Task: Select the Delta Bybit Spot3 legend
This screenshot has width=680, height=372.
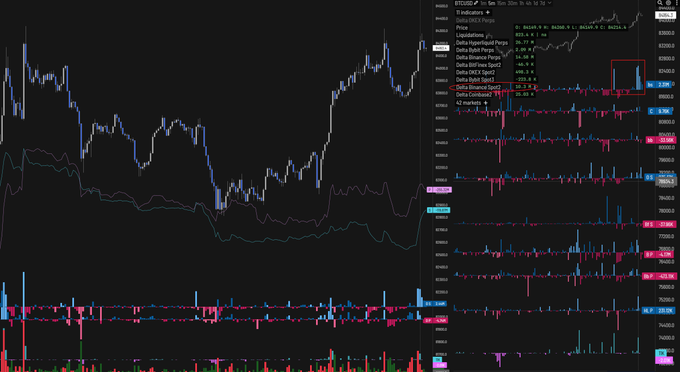Action: (x=475, y=79)
